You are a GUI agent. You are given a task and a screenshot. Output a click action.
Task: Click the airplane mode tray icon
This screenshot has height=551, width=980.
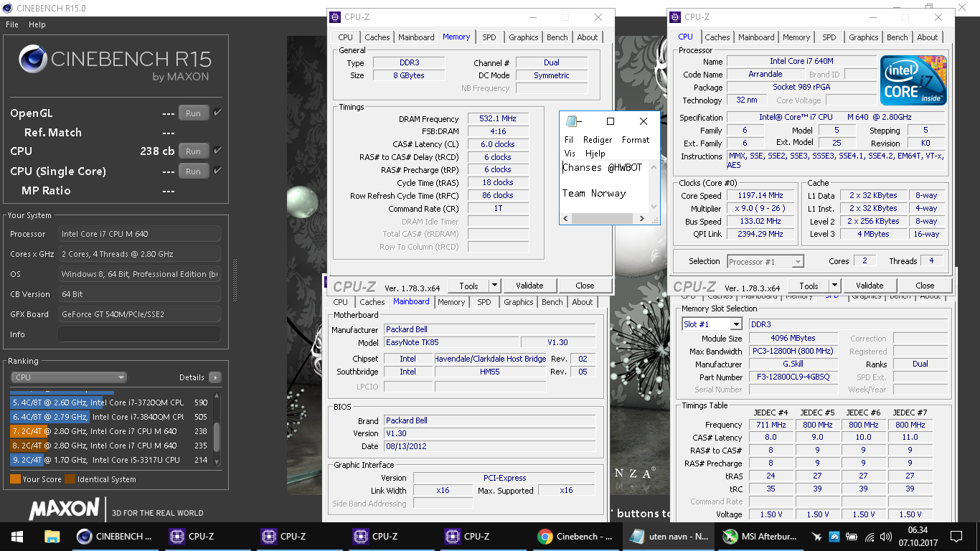[x=817, y=537]
